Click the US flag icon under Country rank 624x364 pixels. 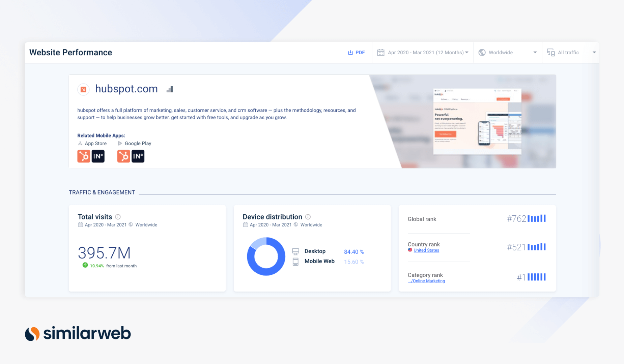pyautogui.click(x=410, y=250)
